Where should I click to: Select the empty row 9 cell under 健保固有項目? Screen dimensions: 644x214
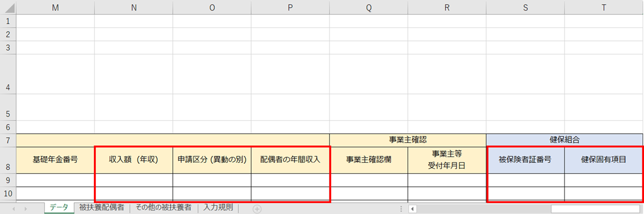(x=604, y=180)
